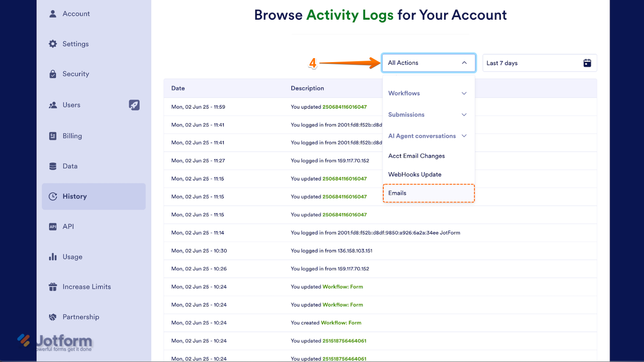Select the History clock icon
The image size is (644, 362).
click(x=53, y=196)
